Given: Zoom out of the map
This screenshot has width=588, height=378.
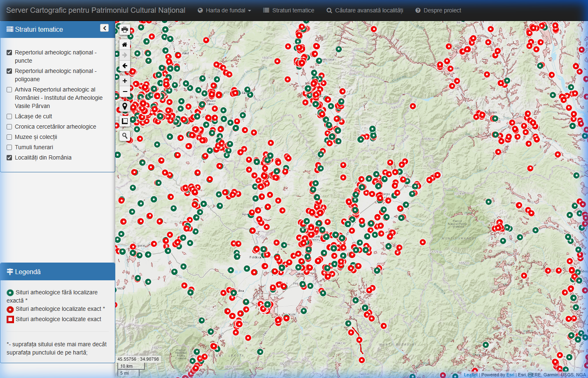Looking at the screenshot, I should coord(125,92).
